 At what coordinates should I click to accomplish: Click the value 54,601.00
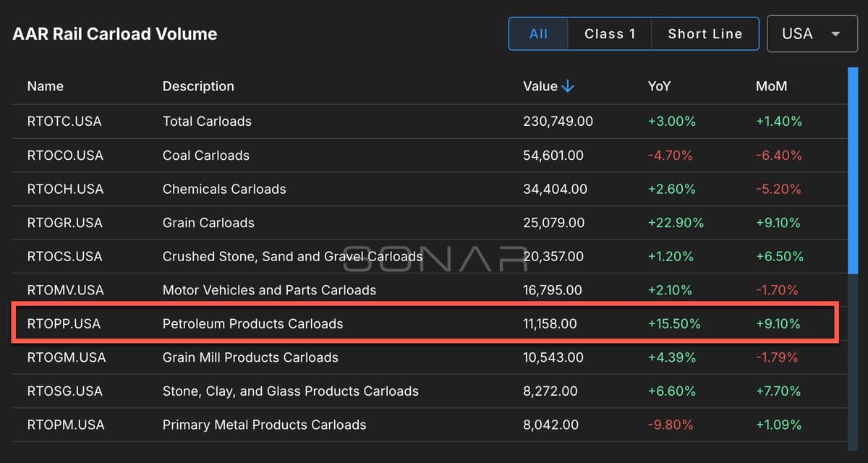[x=553, y=156]
